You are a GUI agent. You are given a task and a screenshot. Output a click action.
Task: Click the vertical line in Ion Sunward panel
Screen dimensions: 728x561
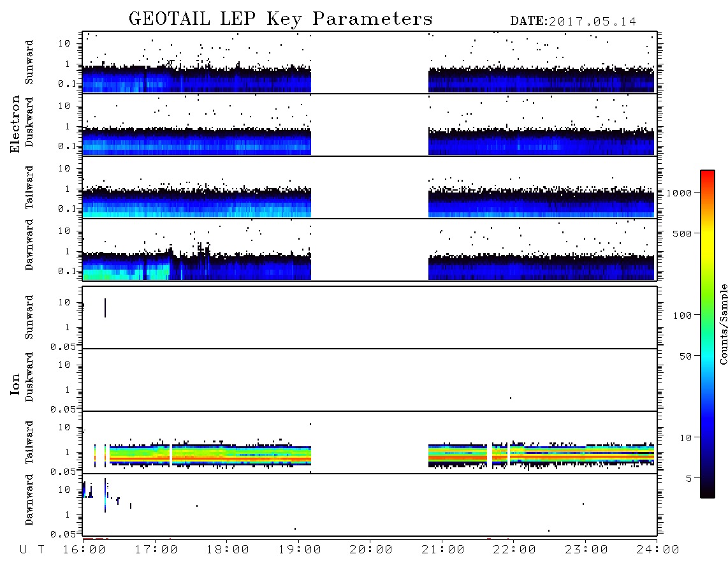pos(105,308)
